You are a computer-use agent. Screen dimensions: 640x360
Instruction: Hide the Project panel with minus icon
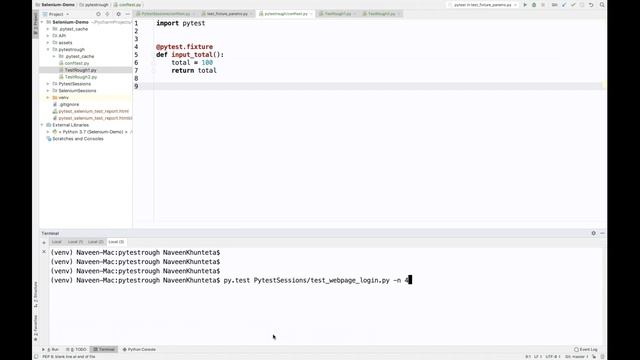127,14
